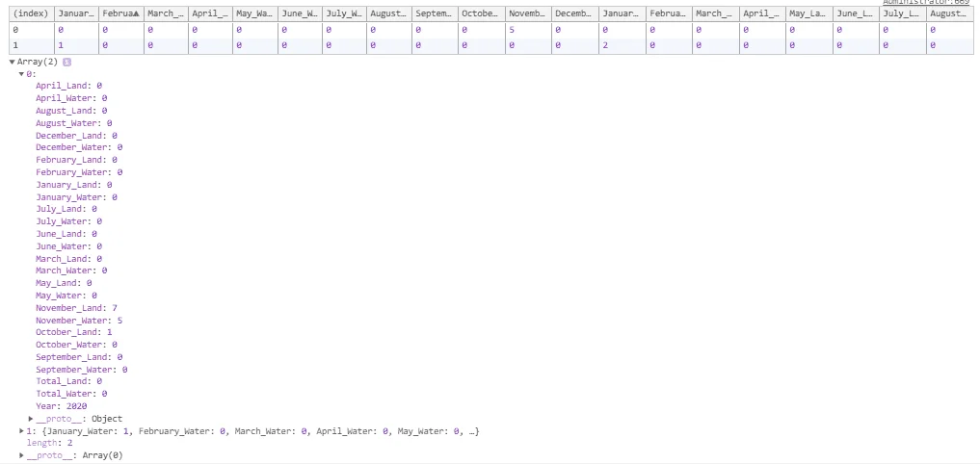Select the January_Land: 0 property
This screenshot has height=464, width=980.
pyautogui.click(x=74, y=185)
